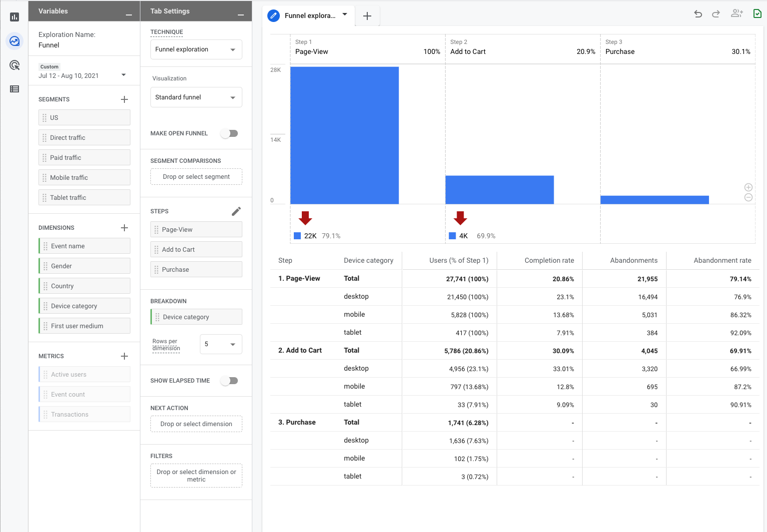Viewport: 767px width, 532px height.
Task: Turn on Show Elapsed Time
Action: coord(229,380)
